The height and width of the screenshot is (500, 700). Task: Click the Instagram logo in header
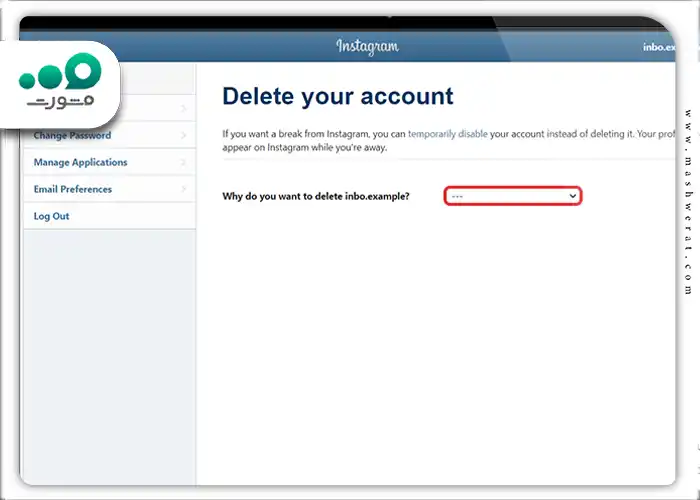point(367,46)
